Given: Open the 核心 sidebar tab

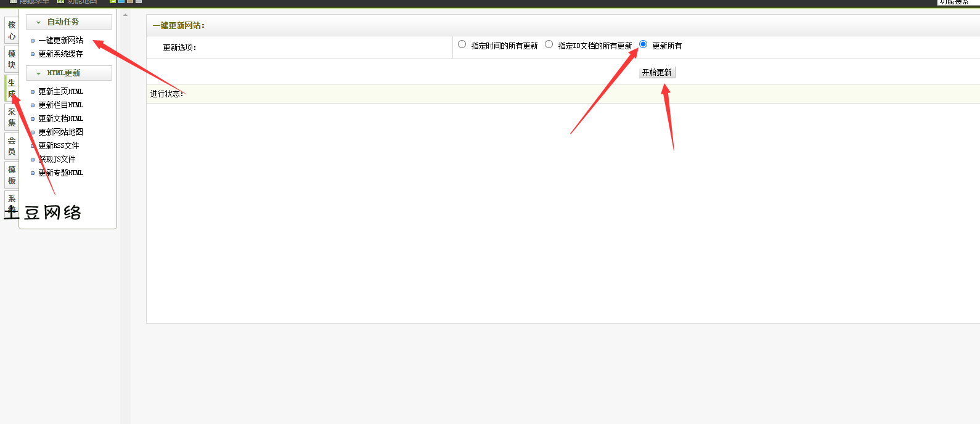Looking at the screenshot, I should point(11,30).
